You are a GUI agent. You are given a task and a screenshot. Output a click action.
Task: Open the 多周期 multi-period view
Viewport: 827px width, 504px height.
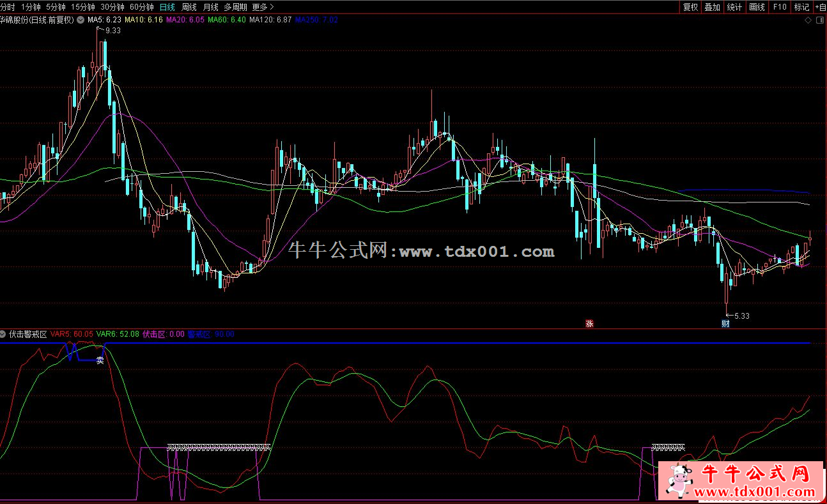(x=235, y=7)
